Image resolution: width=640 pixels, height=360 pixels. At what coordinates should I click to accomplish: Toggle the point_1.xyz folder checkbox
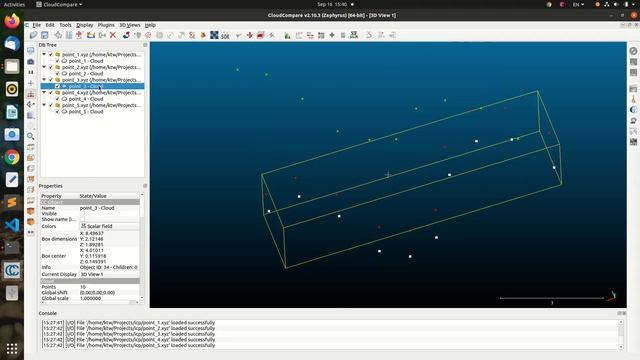pyautogui.click(x=51, y=54)
